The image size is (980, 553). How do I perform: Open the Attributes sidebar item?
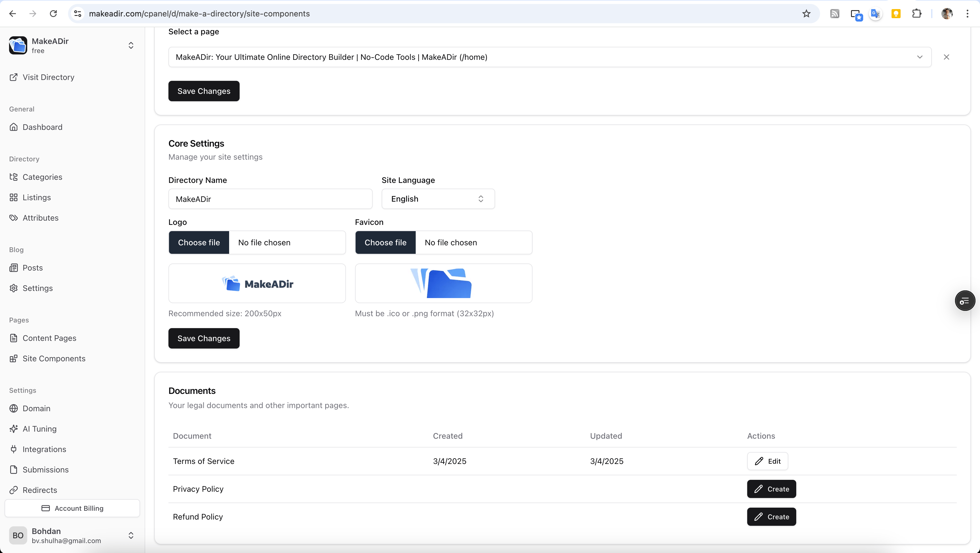click(40, 218)
